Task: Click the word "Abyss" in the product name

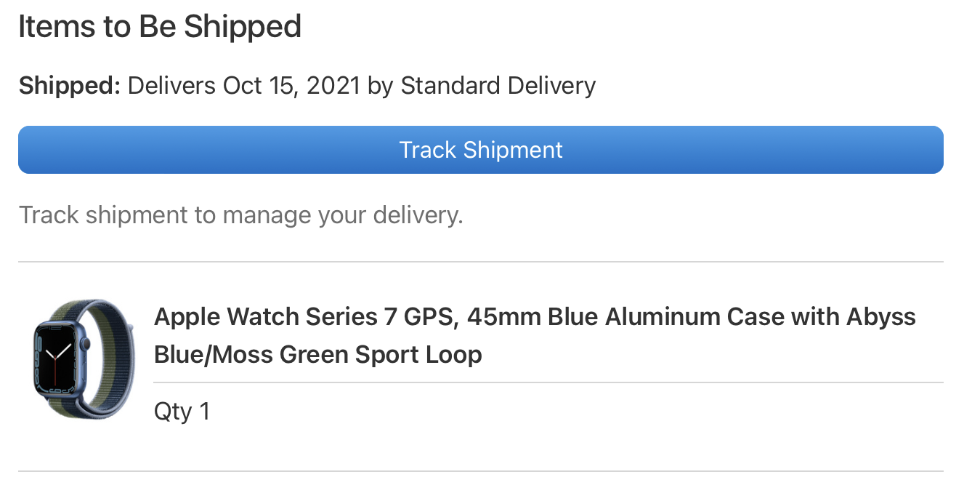Action: pyautogui.click(x=881, y=317)
